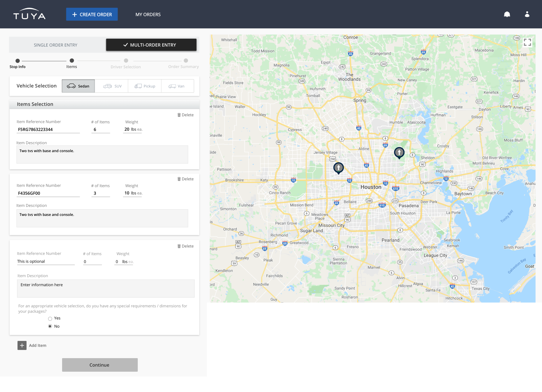Delete the empty third item

coord(185,246)
